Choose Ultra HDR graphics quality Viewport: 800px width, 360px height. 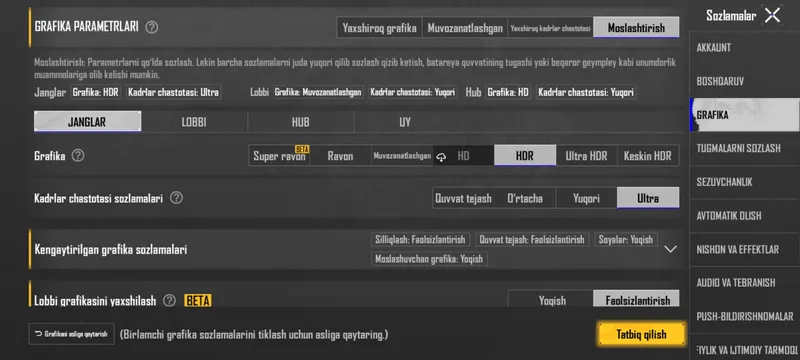586,156
